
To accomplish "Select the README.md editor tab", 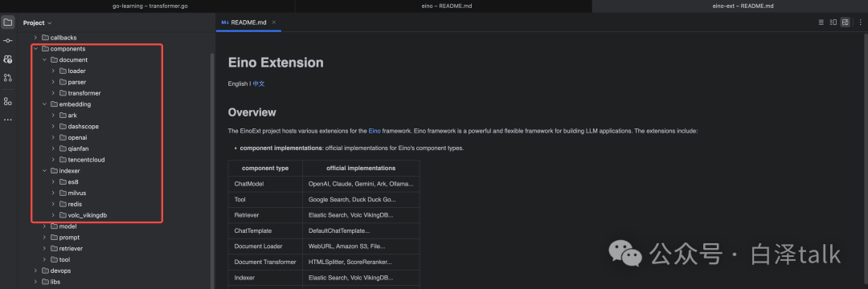I will (248, 22).
